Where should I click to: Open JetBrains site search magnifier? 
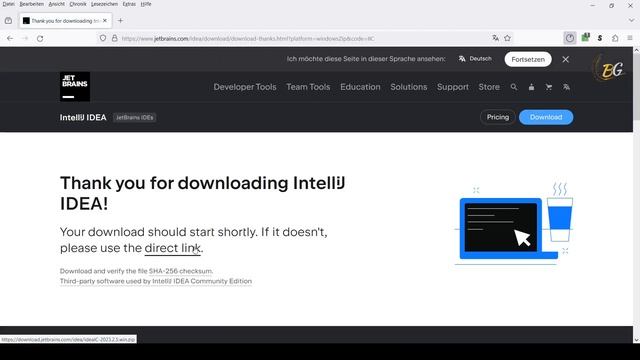(514, 87)
